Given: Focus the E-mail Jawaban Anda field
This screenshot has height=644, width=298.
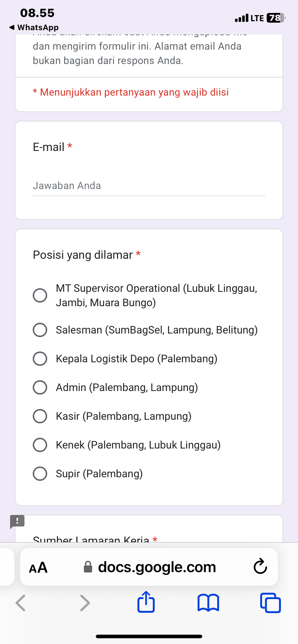Looking at the screenshot, I should point(149,186).
